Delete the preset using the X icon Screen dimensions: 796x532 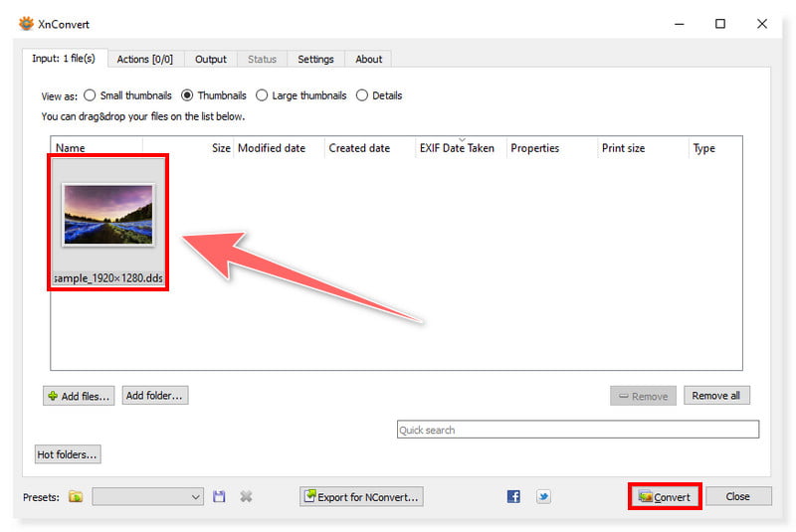pyautogui.click(x=246, y=496)
